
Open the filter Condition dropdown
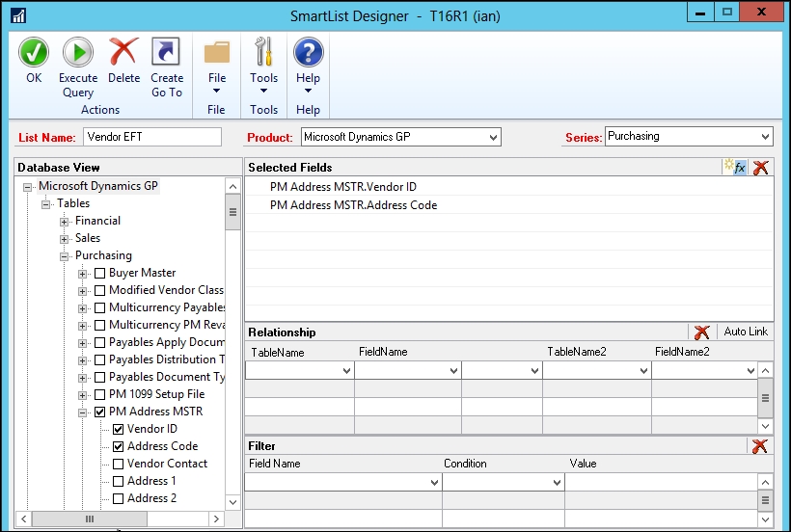coord(557,483)
